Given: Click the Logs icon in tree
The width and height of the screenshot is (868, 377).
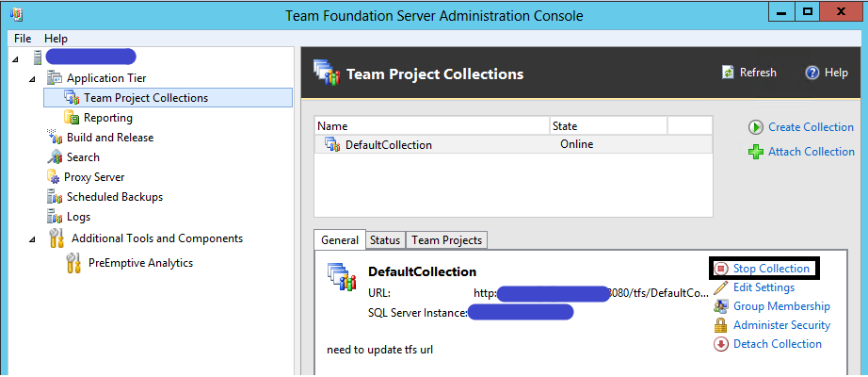Looking at the screenshot, I should (x=55, y=217).
